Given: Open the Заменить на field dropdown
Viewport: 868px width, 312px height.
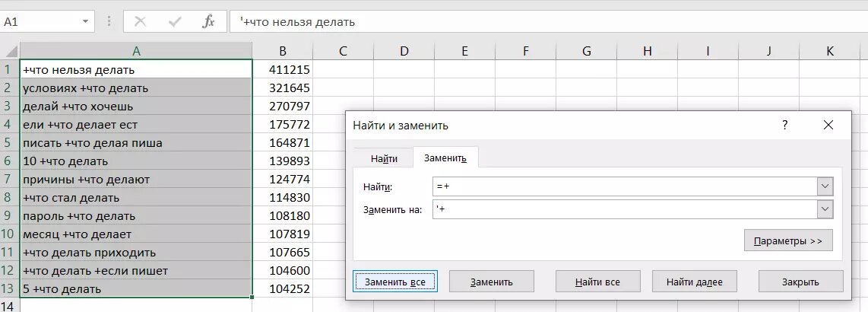Looking at the screenshot, I should 825,209.
